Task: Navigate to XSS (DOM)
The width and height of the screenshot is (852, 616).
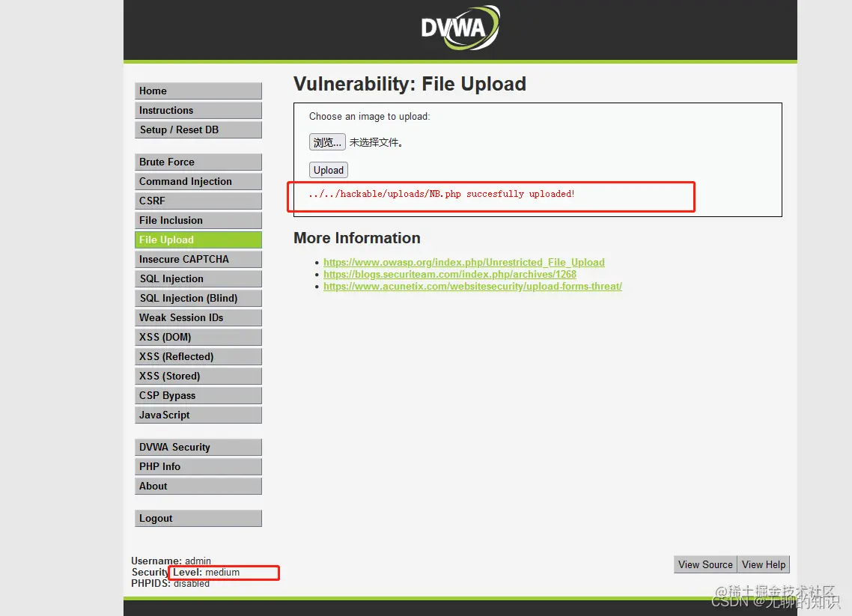Action: [198, 338]
